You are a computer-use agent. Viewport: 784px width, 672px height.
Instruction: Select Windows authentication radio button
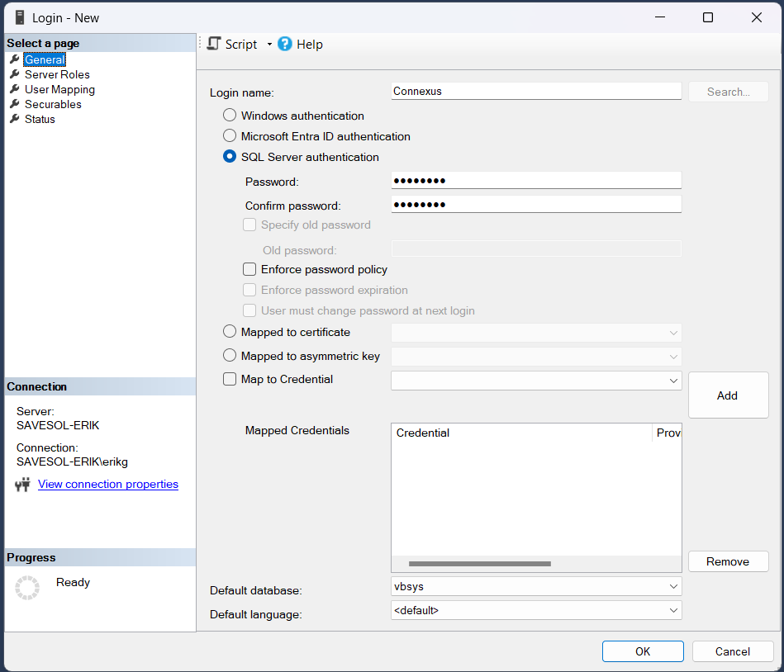tap(230, 116)
